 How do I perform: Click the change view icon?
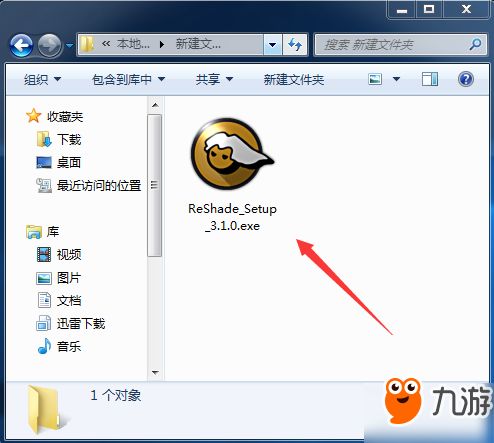pos(375,79)
